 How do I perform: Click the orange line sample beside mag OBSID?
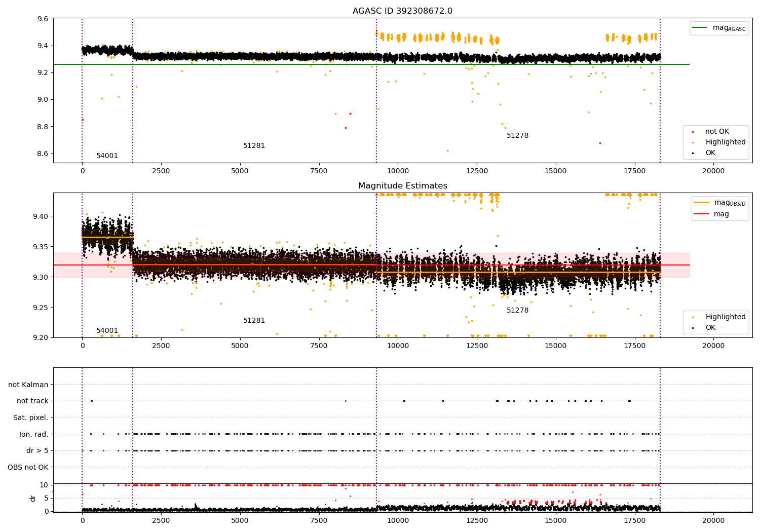point(701,202)
